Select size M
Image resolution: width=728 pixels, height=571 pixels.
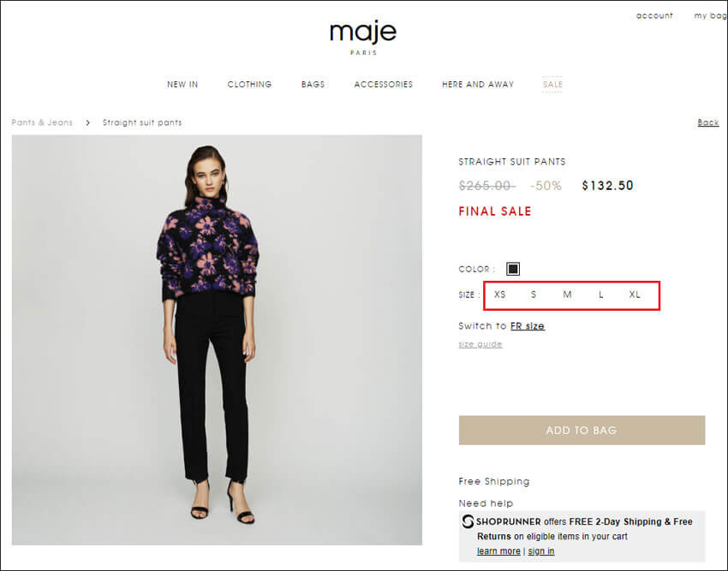pyautogui.click(x=567, y=294)
